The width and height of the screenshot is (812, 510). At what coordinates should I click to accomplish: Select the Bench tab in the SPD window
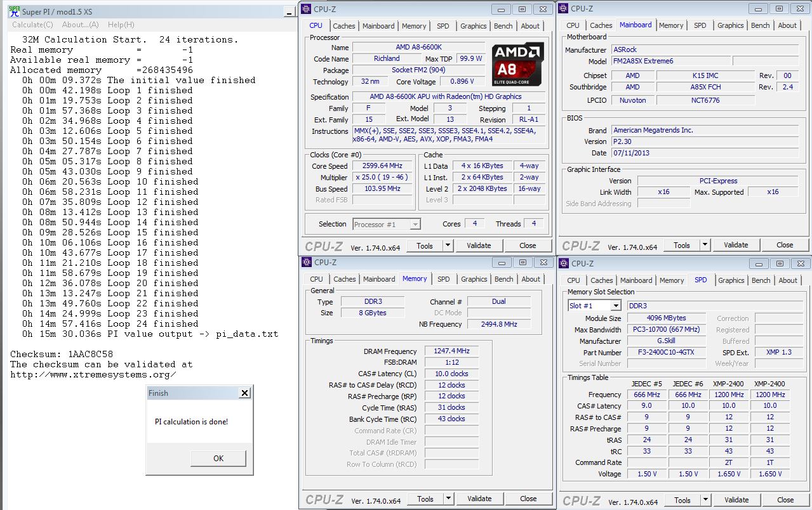tap(761, 280)
